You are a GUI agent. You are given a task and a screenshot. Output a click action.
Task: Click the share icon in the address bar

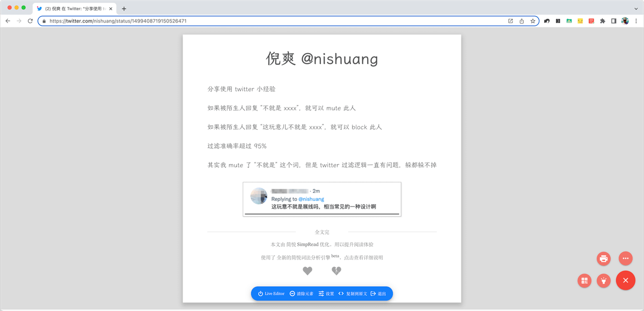522,21
